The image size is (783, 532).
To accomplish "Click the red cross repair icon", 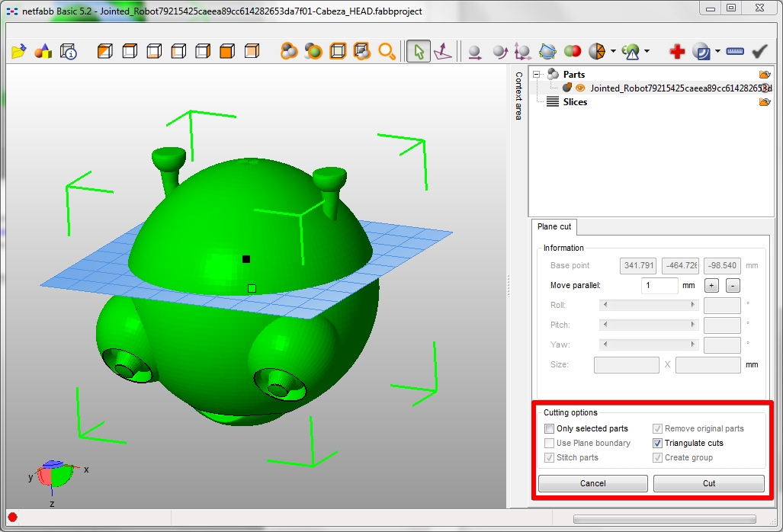I will point(676,52).
